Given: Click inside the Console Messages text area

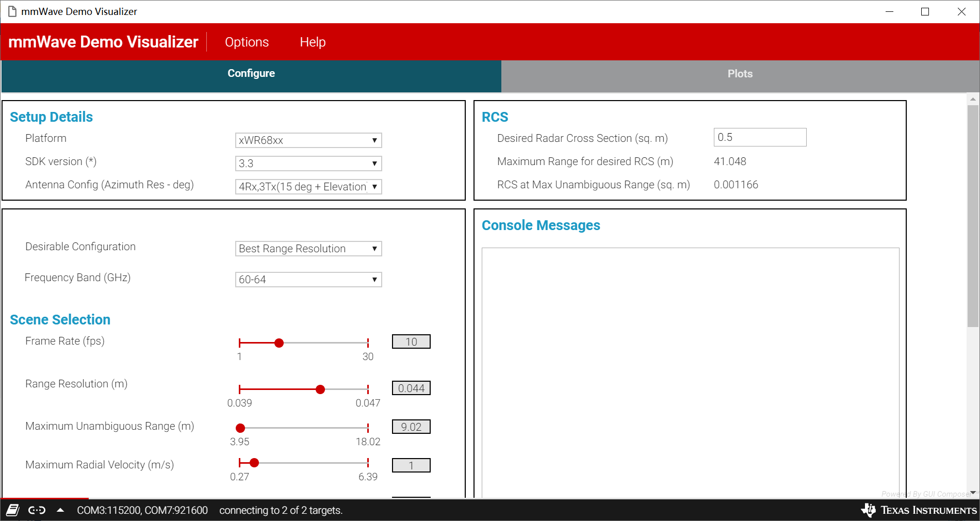Looking at the screenshot, I should point(690,371).
